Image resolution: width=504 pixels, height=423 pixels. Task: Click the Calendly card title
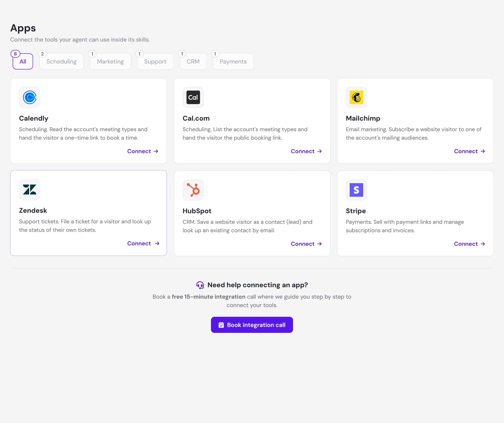pos(34,118)
